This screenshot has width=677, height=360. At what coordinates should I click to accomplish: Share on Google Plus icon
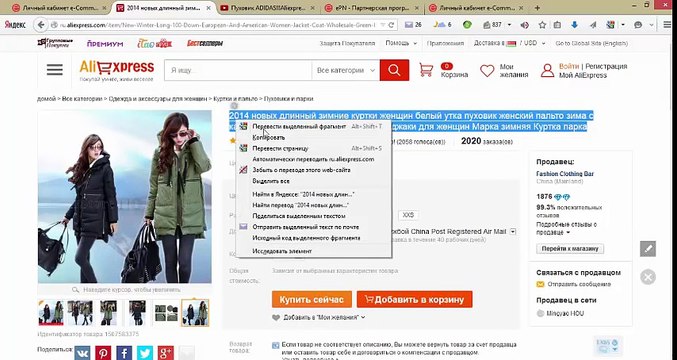(x=165, y=353)
